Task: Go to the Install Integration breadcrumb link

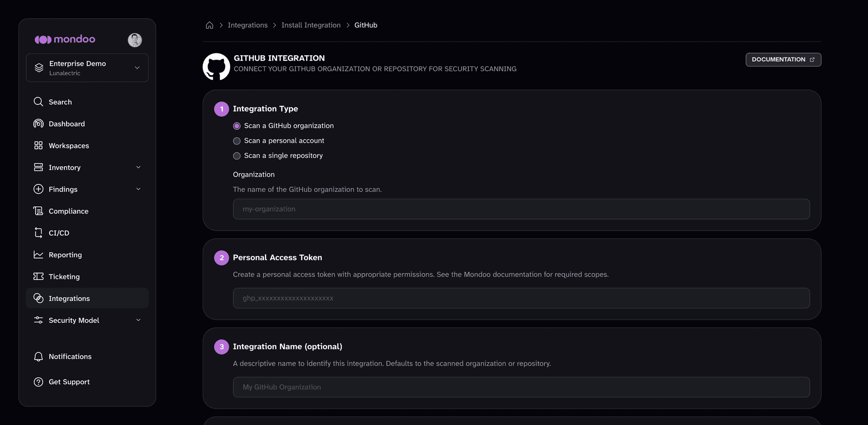Action: 311,25
